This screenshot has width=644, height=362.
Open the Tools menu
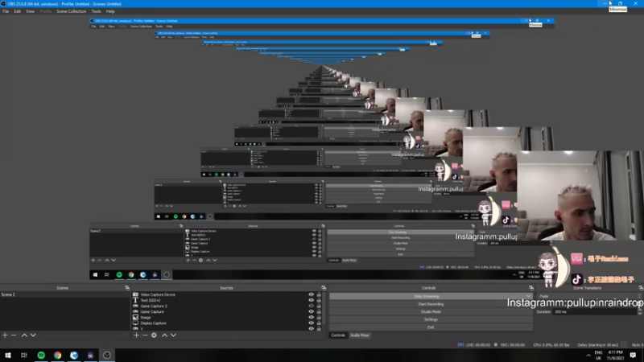tap(96, 11)
